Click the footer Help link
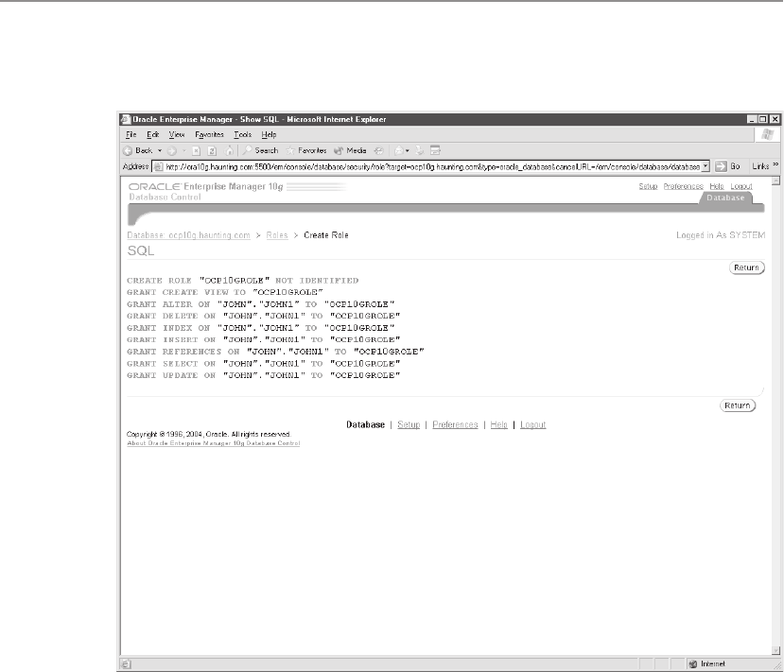 pos(498,424)
